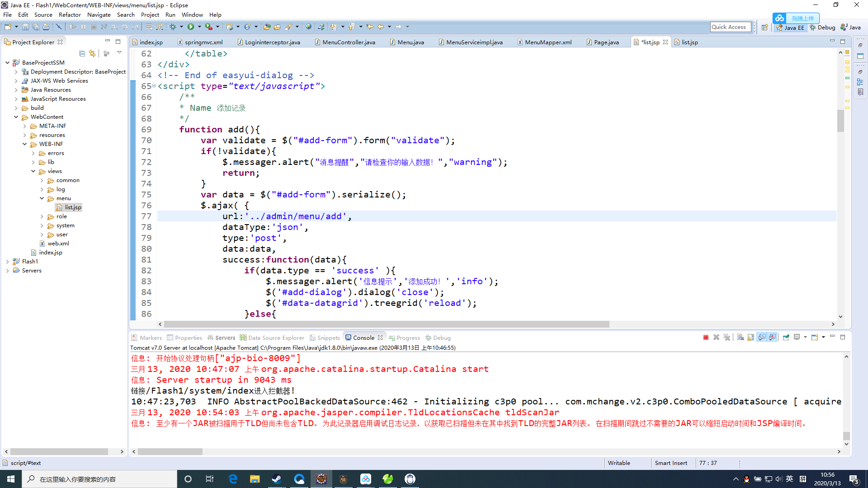868x488 pixels.
Task: Run the application with the green Run icon
Action: (x=191, y=27)
